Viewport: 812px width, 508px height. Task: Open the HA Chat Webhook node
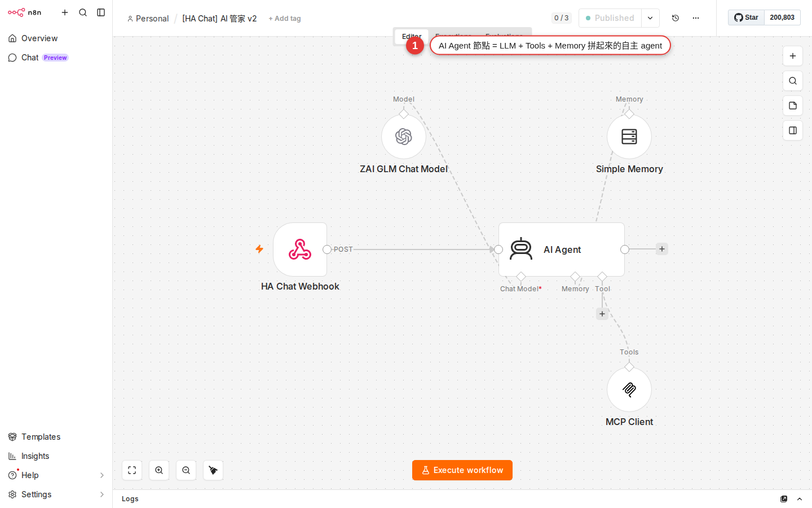pos(300,249)
